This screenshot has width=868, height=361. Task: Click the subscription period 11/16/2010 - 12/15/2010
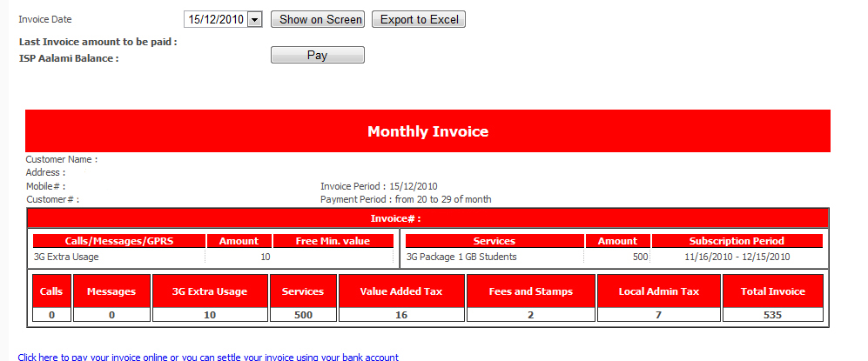[x=737, y=257]
